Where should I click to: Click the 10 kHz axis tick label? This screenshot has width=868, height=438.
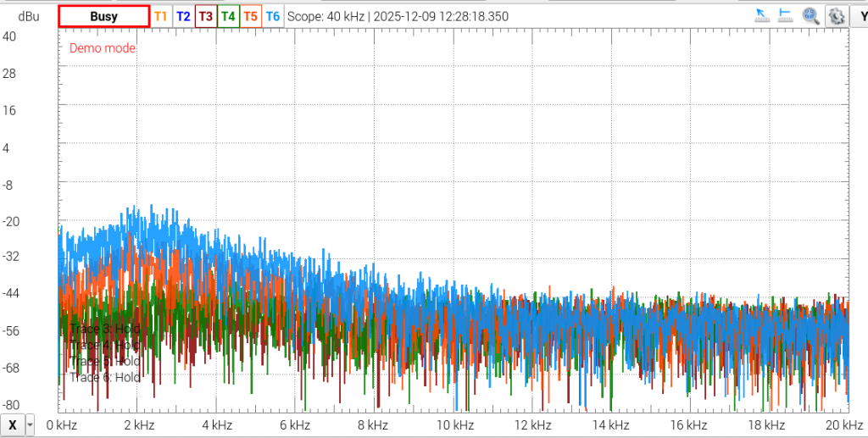click(x=454, y=425)
